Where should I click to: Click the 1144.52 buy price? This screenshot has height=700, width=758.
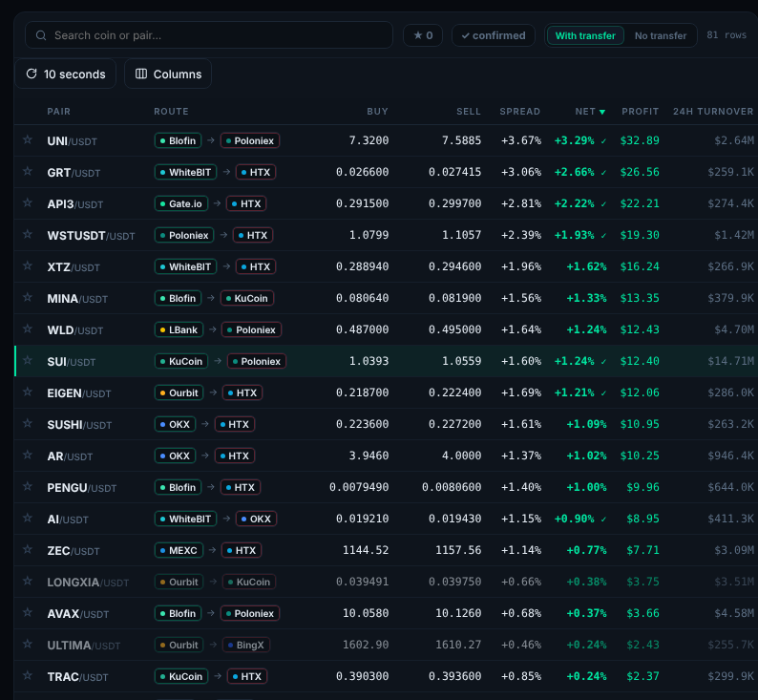point(366,550)
